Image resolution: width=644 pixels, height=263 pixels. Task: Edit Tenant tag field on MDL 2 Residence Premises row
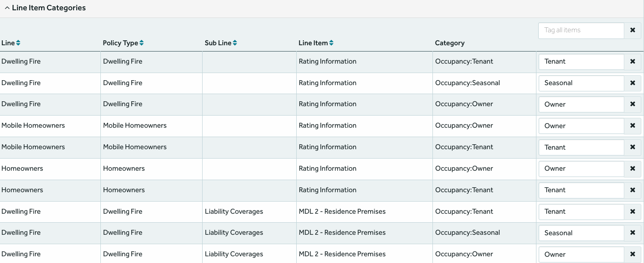click(581, 211)
